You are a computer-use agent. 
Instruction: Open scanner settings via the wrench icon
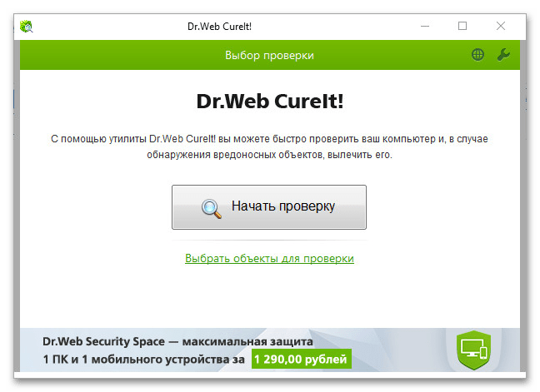coord(503,54)
